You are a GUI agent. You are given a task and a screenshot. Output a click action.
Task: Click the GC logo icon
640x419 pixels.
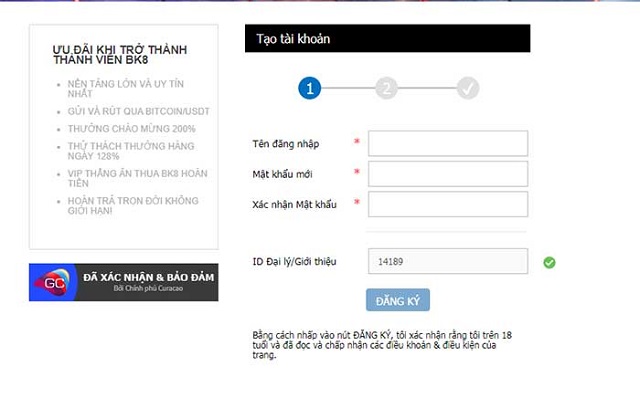(x=53, y=282)
